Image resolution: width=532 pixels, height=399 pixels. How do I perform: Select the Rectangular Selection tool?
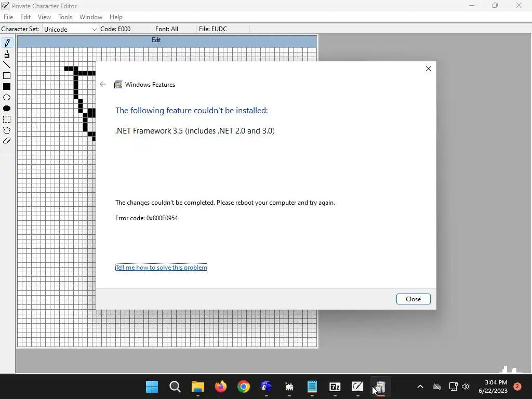(7, 119)
